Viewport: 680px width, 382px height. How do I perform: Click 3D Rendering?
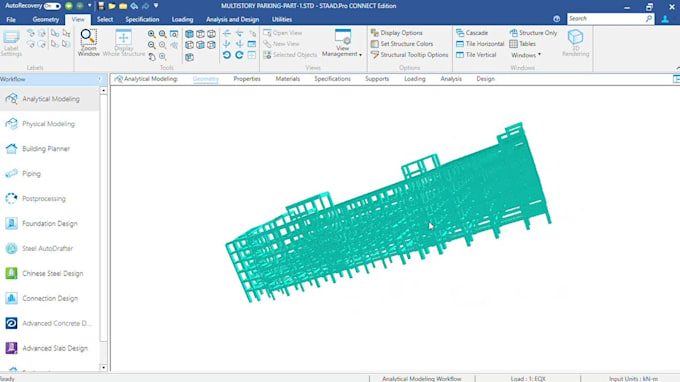pos(575,43)
